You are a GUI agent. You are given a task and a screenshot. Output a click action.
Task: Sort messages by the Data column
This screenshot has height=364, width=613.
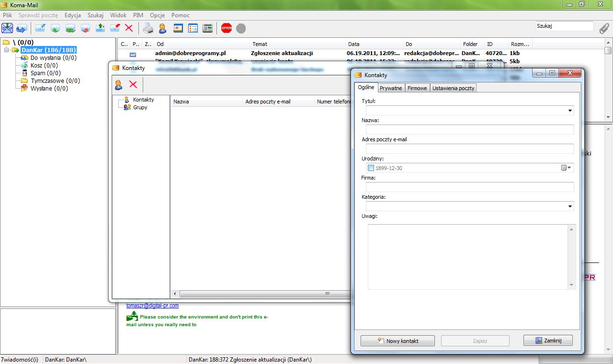pyautogui.click(x=375, y=44)
